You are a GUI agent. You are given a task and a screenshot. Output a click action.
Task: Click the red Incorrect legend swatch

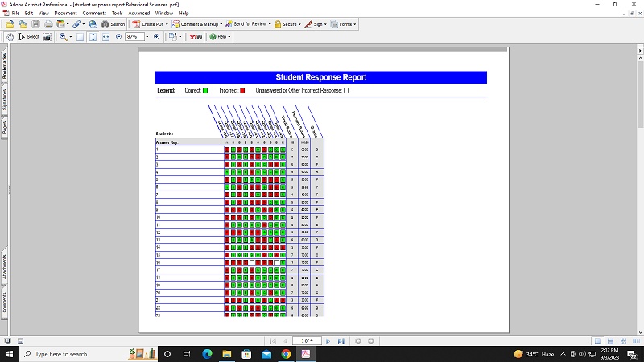(x=242, y=91)
